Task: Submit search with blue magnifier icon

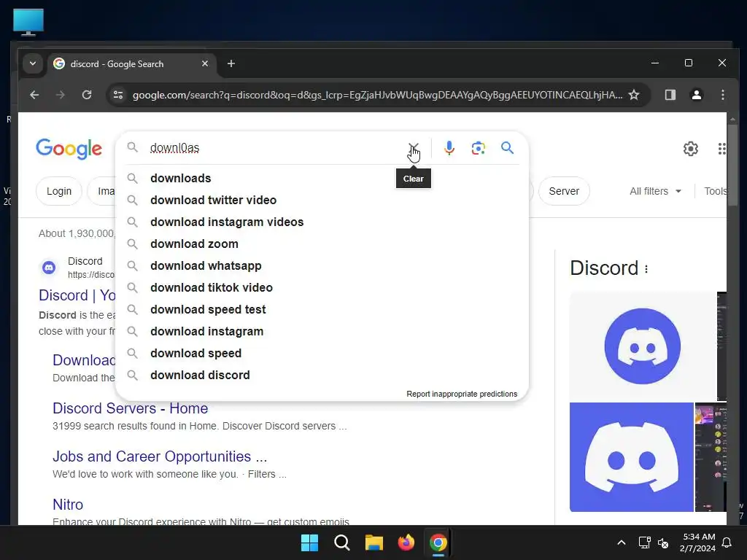Action: (x=508, y=147)
